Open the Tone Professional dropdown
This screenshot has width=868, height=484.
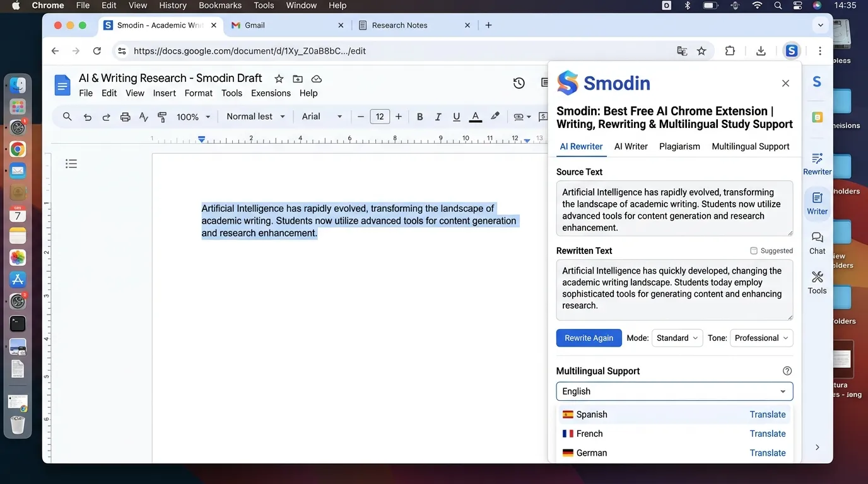point(761,338)
